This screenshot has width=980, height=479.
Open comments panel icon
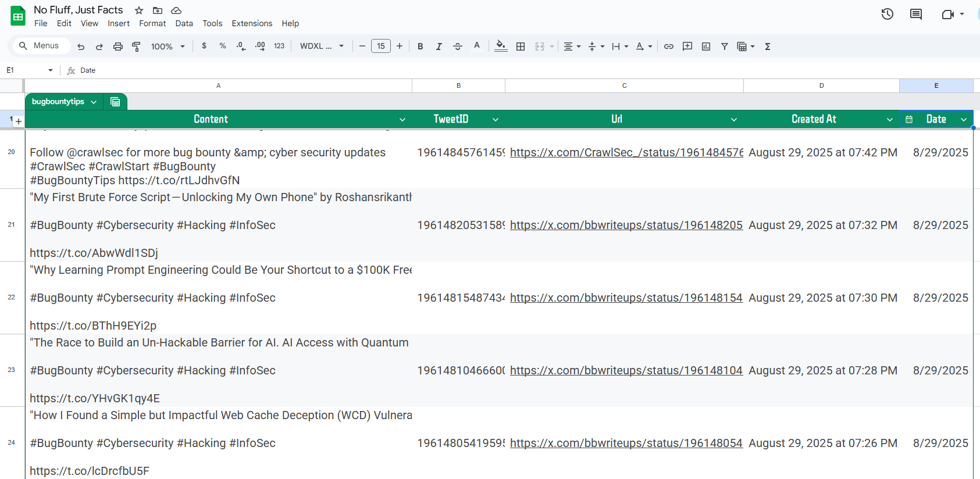click(916, 14)
